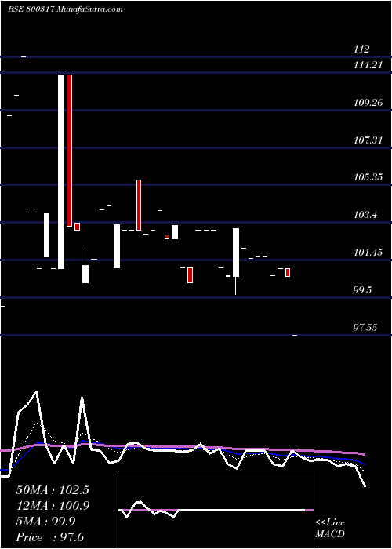Screen dimensions: 392x549
Task: Click the BSE 800317 MunafaSutra.com title text
Action: click(65, 9)
